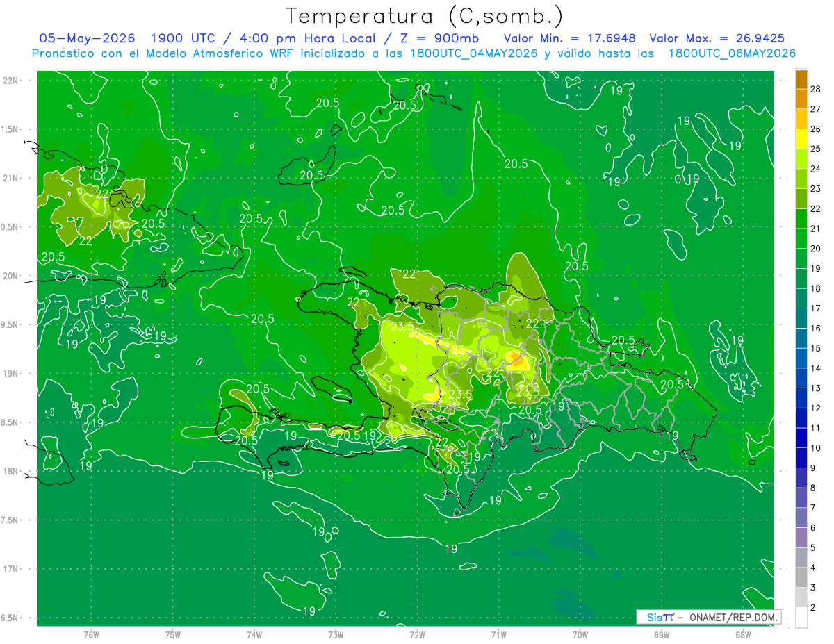The height and width of the screenshot is (644, 834).
Task: Click the blue legend swatch at 13
Action: click(x=801, y=379)
